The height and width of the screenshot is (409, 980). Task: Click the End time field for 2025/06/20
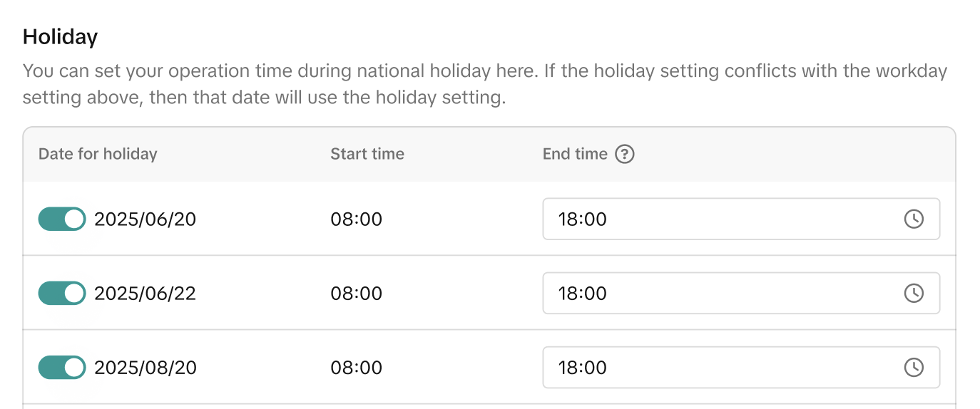[x=713, y=219]
